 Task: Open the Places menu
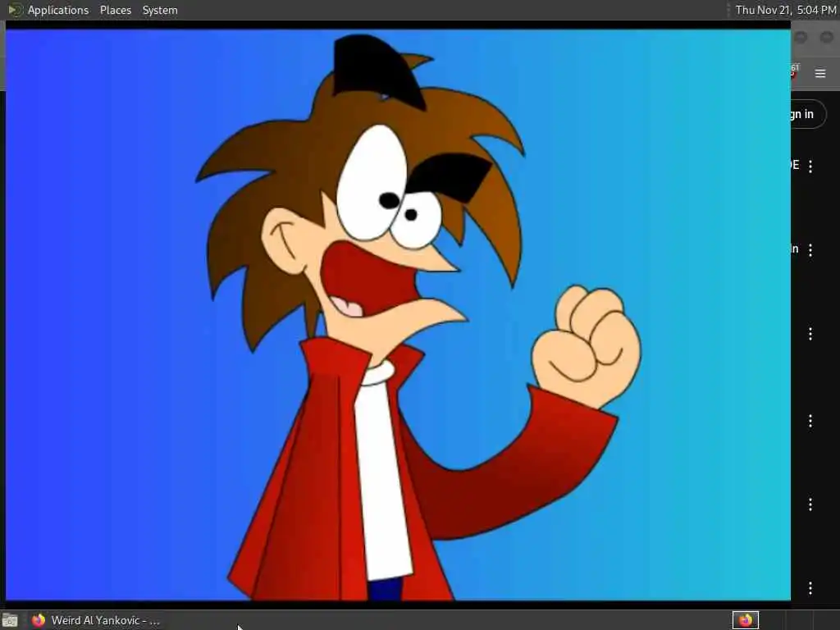point(115,10)
